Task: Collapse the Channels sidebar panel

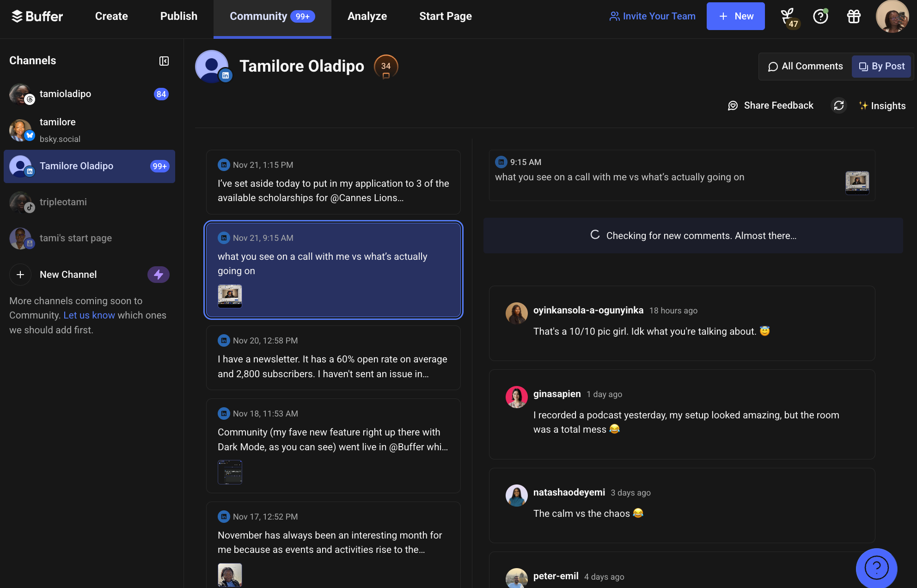Action: click(x=164, y=61)
